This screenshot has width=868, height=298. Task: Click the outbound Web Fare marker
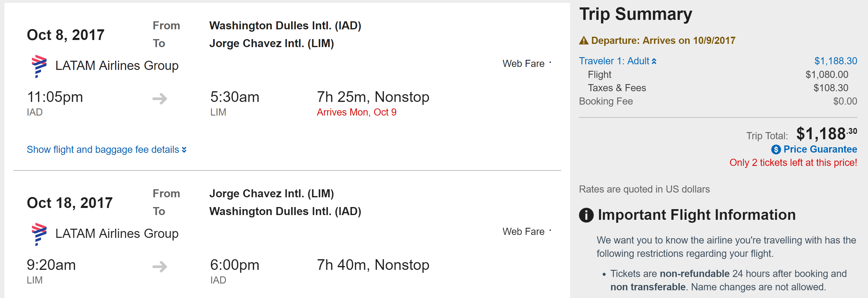[x=550, y=63]
